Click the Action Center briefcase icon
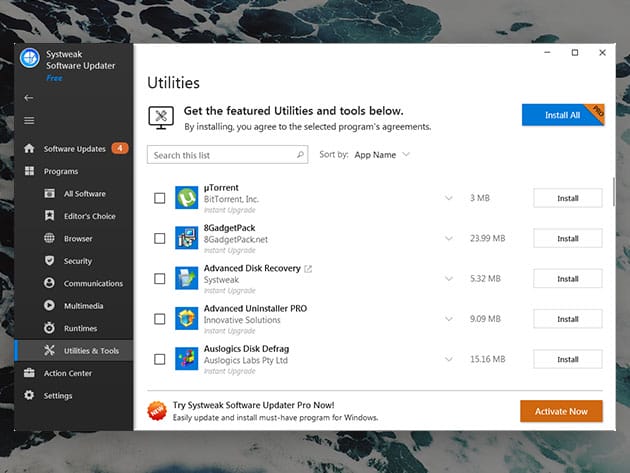Screen dimensions: 630x473 [x=29, y=373]
